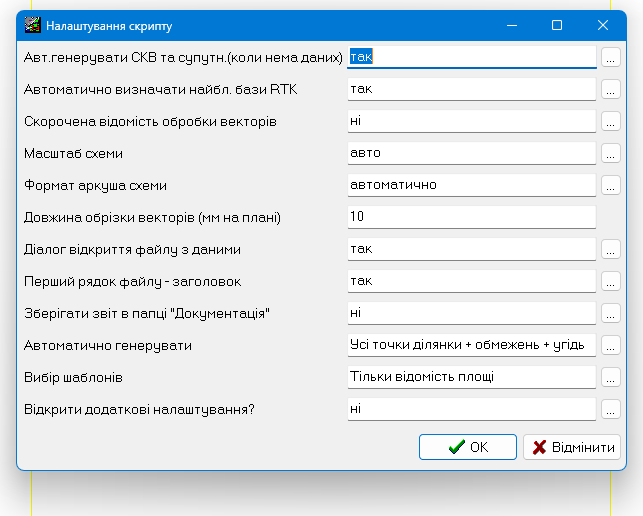The height and width of the screenshot is (516, 643).
Task: Click ellipsis for 'Відкрити додаткові налаштування?'
Action: click(611, 409)
